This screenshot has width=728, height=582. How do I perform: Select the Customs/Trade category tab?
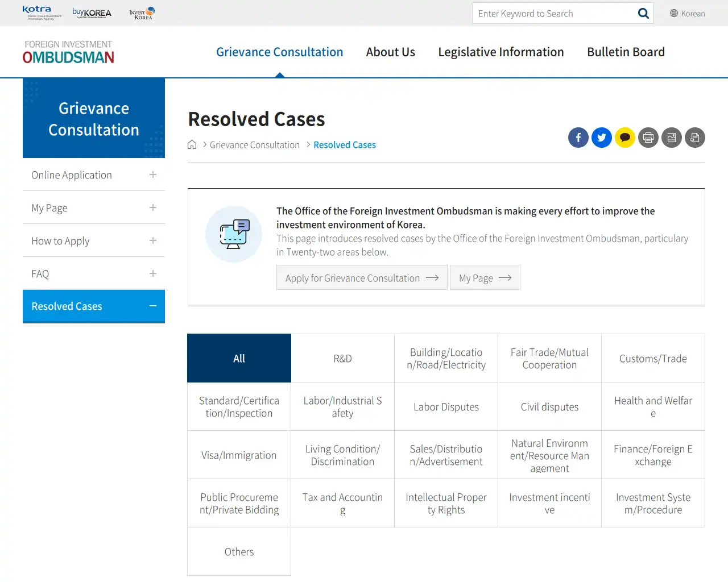[653, 359]
